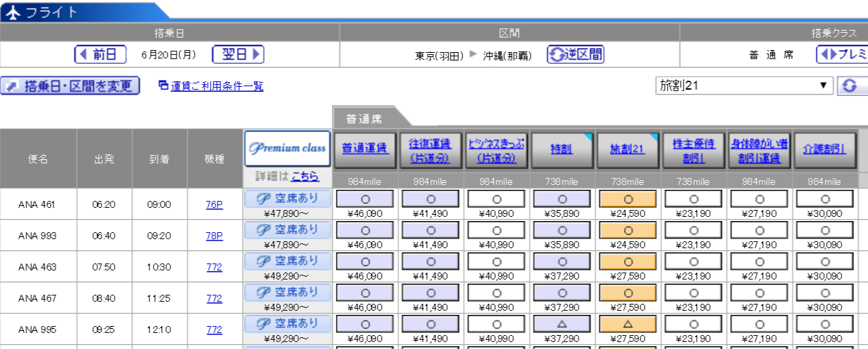
Task: Select ANA 995 株主優待 ¥23,190 seat
Action: (693, 324)
